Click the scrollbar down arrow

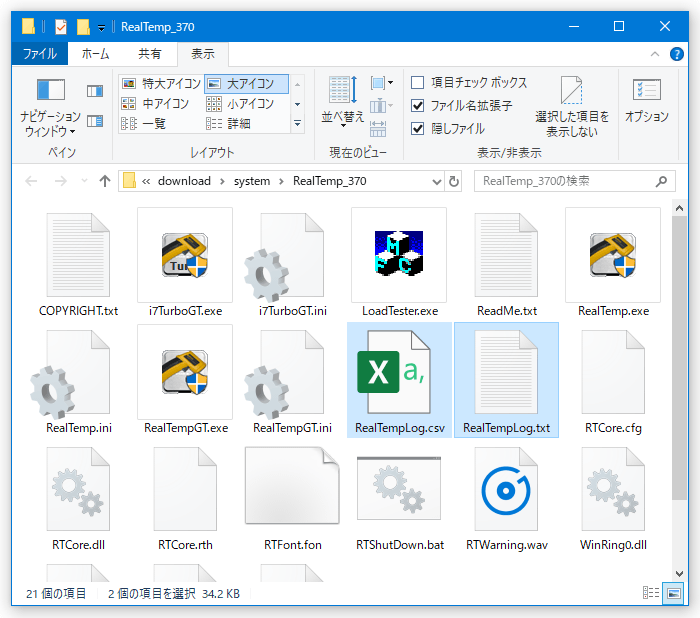pyautogui.click(x=679, y=574)
